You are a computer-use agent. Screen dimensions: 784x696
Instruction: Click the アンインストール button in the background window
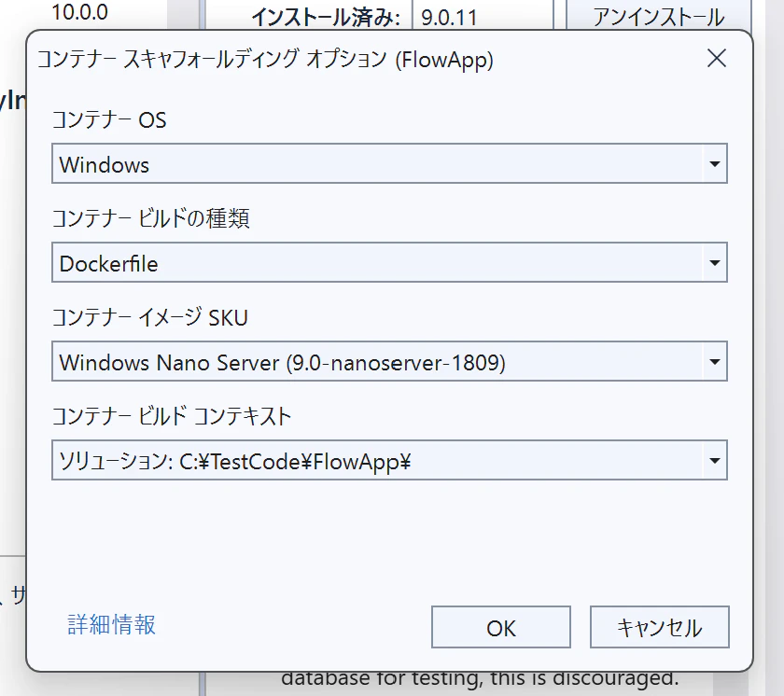659,15
